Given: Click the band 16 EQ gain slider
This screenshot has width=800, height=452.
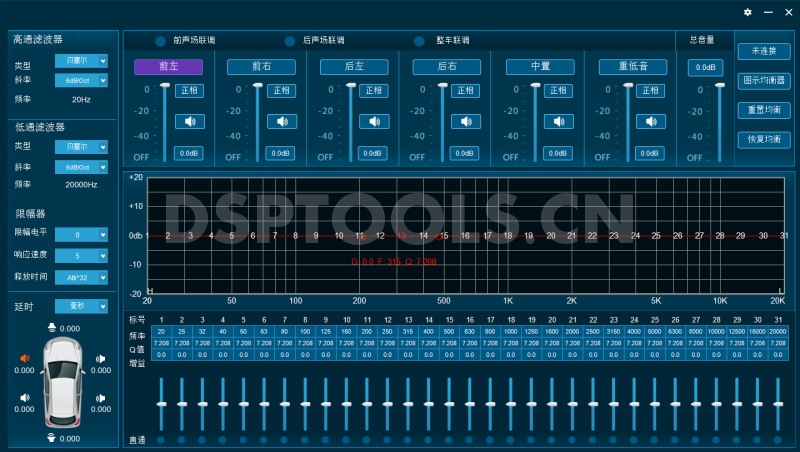Looking at the screenshot, I should coord(469,404).
